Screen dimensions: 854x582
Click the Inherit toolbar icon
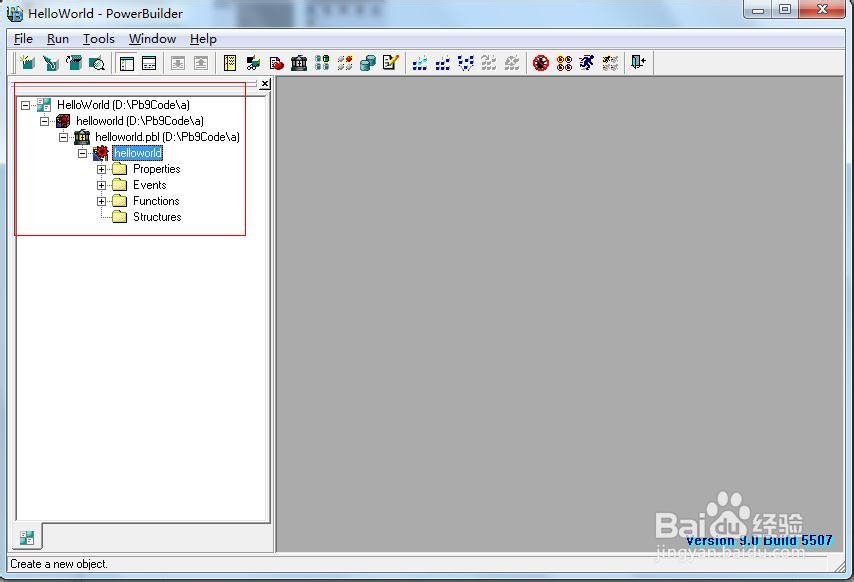[x=51, y=63]
